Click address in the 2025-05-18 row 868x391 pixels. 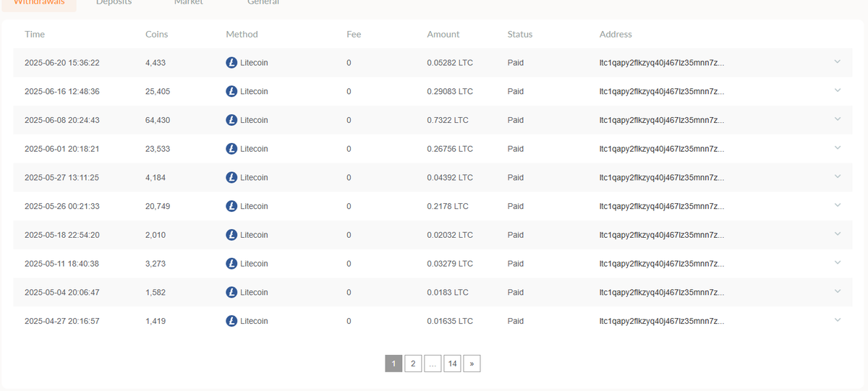[x=662, y=235]
